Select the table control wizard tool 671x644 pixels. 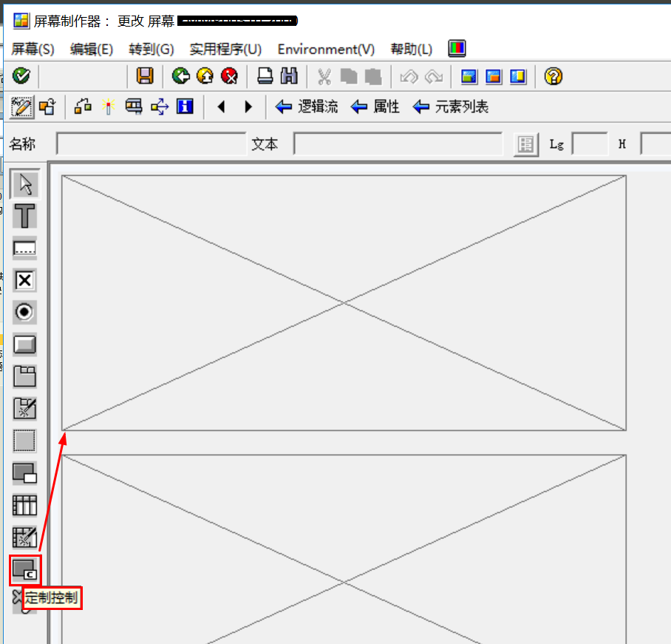pyautogui.click(x=25, y=538)
